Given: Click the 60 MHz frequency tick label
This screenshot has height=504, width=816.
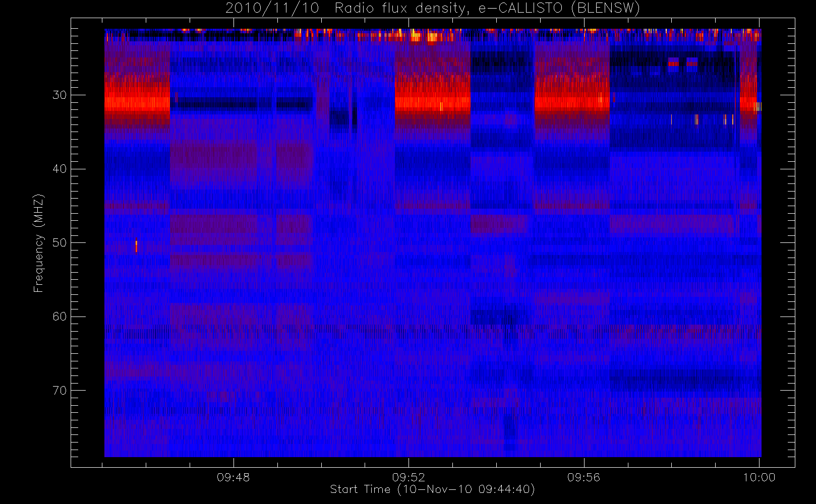Looking at the screenshot, I should 60,317.
